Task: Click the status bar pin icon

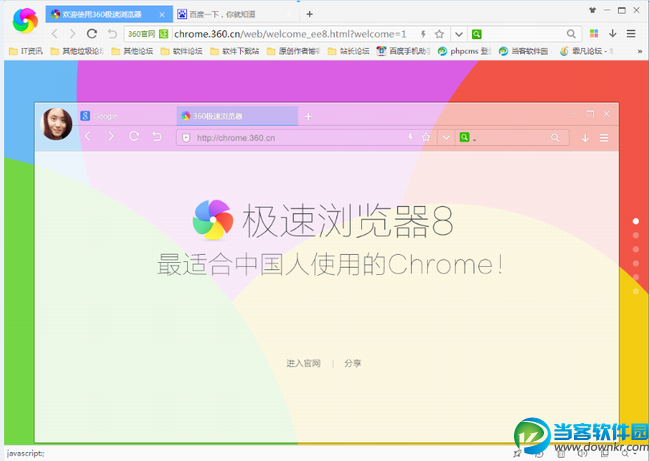Action: tap(517, 454)
